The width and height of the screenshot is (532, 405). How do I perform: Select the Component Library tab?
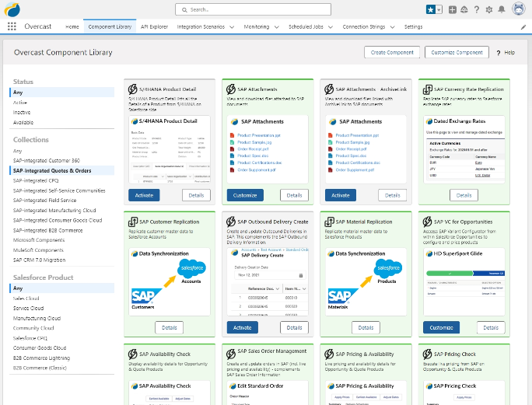[110, 26]
